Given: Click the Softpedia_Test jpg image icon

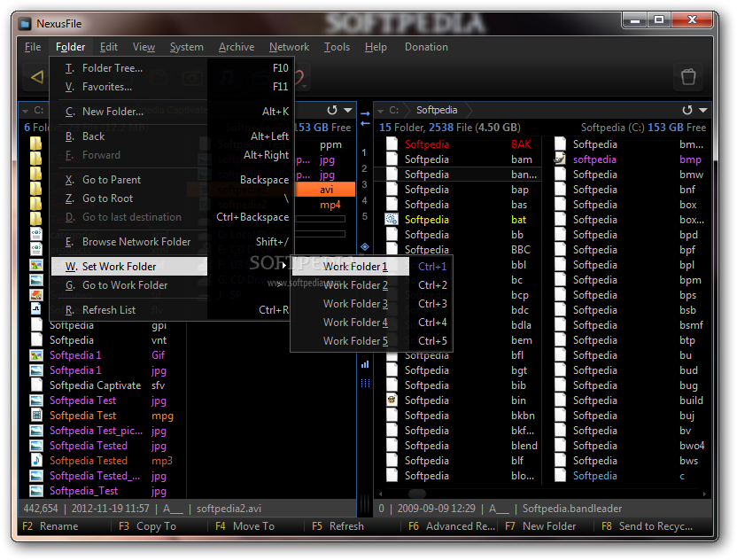Looking at the screenshot, I should (x=36, y=490).
